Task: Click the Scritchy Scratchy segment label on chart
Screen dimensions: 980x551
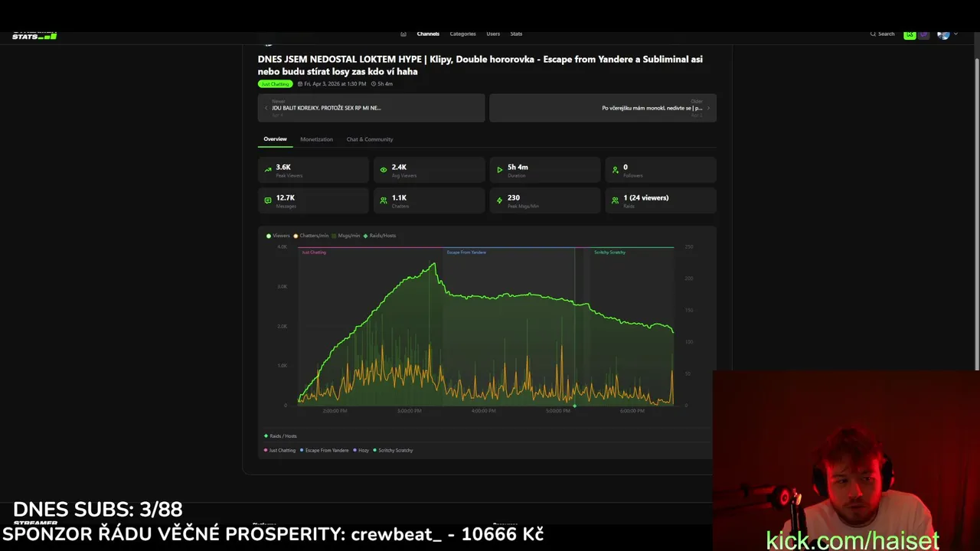Action: click(x=609, y=253)
